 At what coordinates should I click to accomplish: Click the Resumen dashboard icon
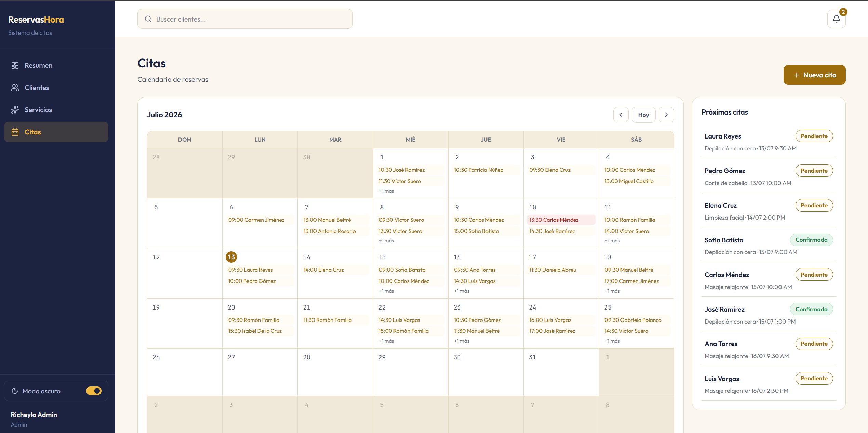[x=15, y=65]
